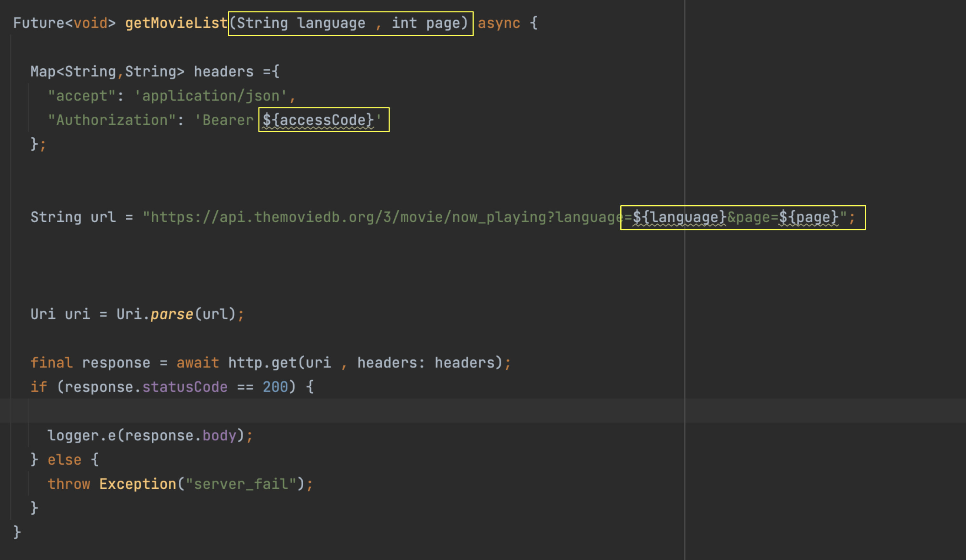Click the headers variable declaration

pyautogui.click(x=224, y=72)
